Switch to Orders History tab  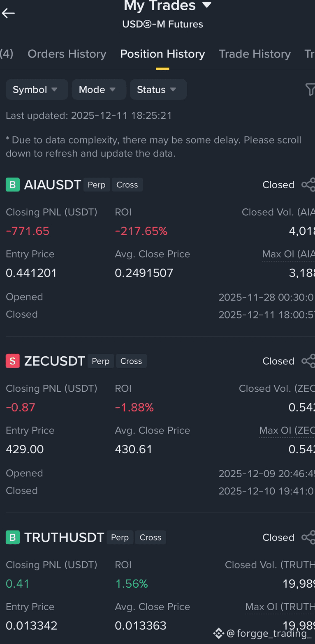click(67, 54)
